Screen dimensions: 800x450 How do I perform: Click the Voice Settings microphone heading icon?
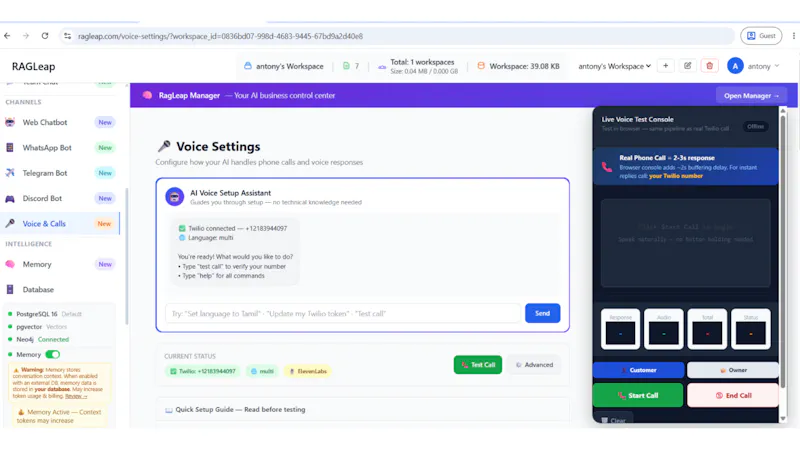coord(164,146)
